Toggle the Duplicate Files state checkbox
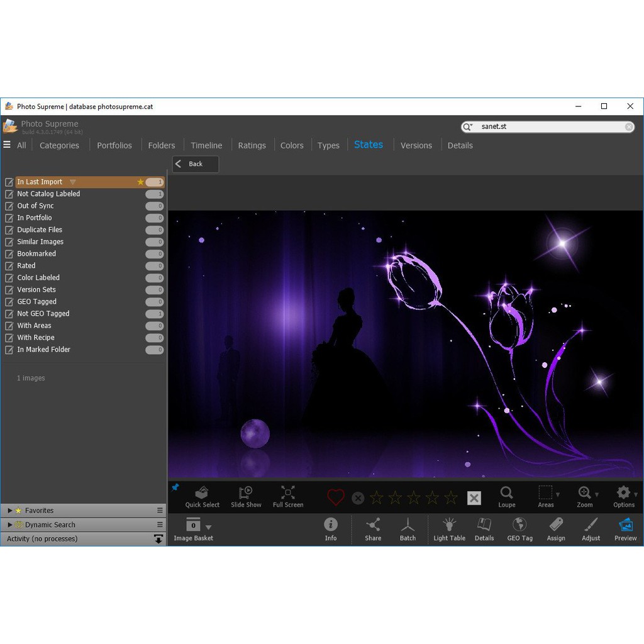The height and width of the screenshot is (644, 644). coord(9,230)
